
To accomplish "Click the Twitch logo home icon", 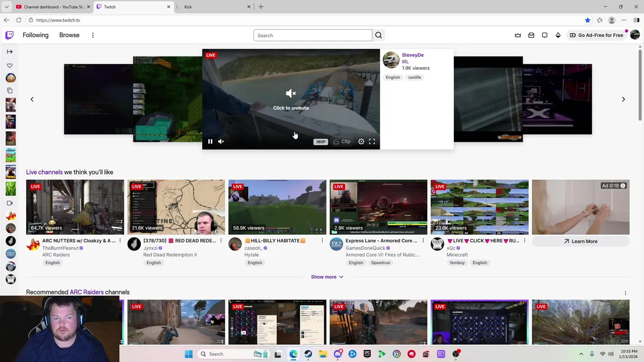I will [x=10, y=35].
